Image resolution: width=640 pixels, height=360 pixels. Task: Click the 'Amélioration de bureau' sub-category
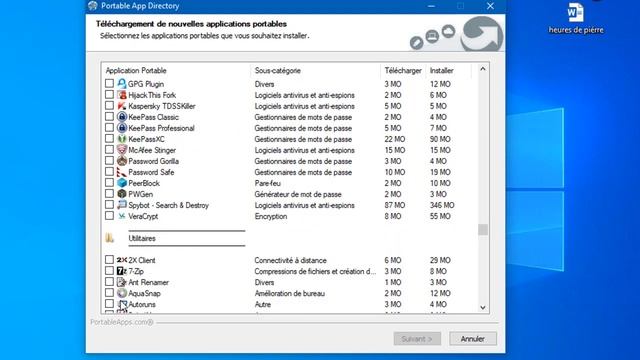pyautogui.click(x=290, y=293)
